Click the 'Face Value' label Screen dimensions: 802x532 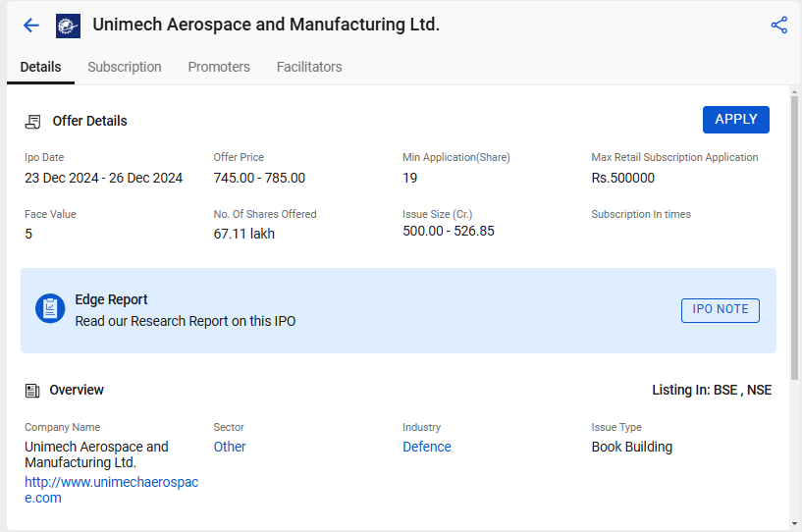pos(50,214)
